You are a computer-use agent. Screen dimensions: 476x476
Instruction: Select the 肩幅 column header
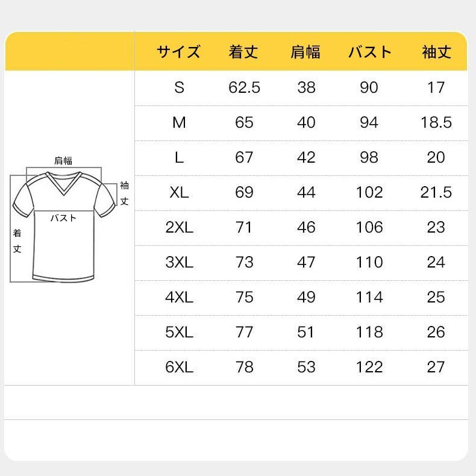(305, 52)
